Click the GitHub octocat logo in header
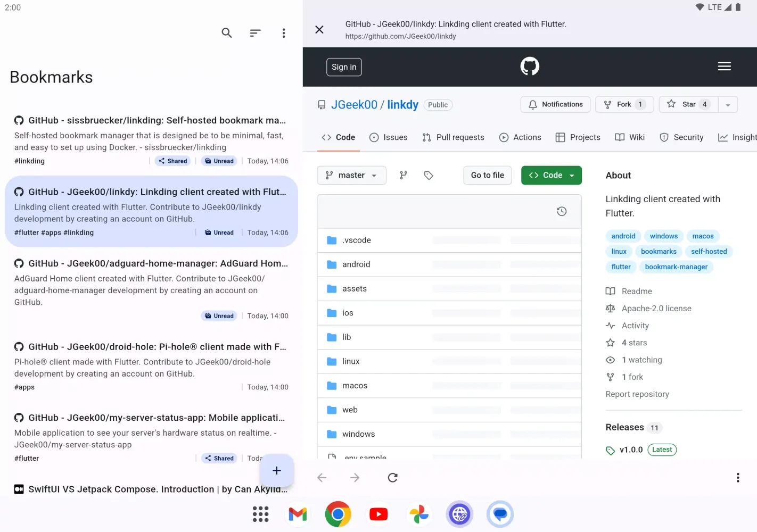This screenshot has width=757, height=532. pyautogui.click(x=530, y=66)
